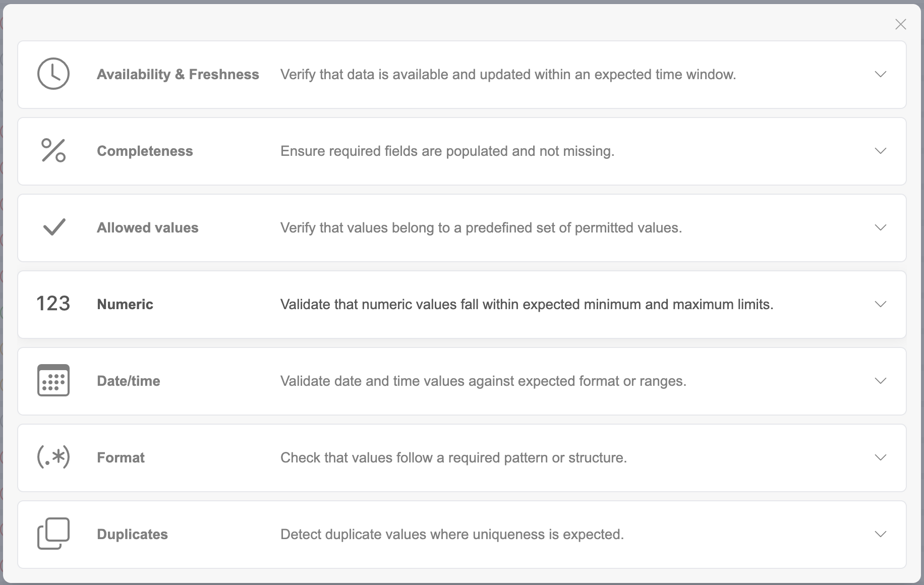Click the Format pattern description text
The image size is (924, 585).
pos(453,458)
